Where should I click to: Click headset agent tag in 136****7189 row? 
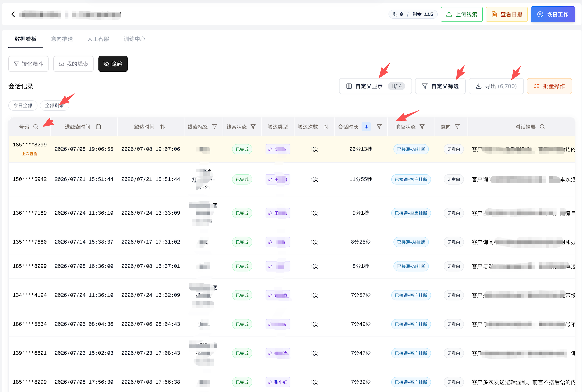[278, 213]
